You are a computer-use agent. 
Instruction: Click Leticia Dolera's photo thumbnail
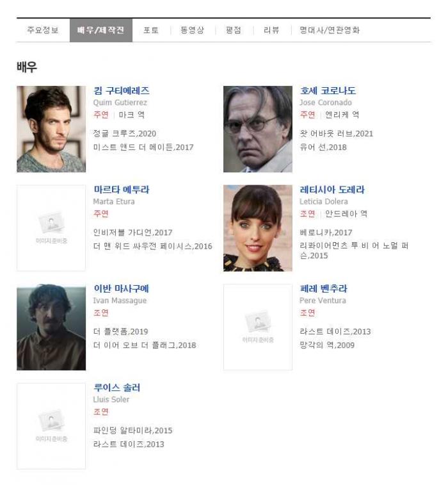258,228
